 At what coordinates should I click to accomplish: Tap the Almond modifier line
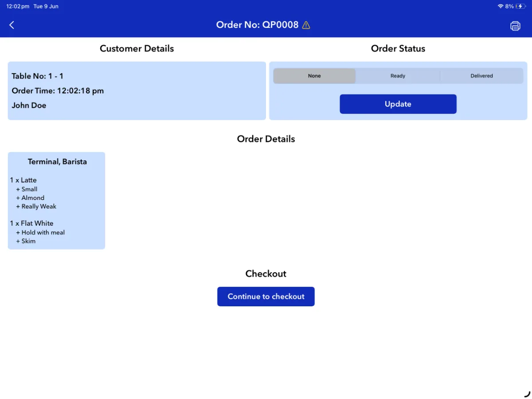click(x=30, y=198)
